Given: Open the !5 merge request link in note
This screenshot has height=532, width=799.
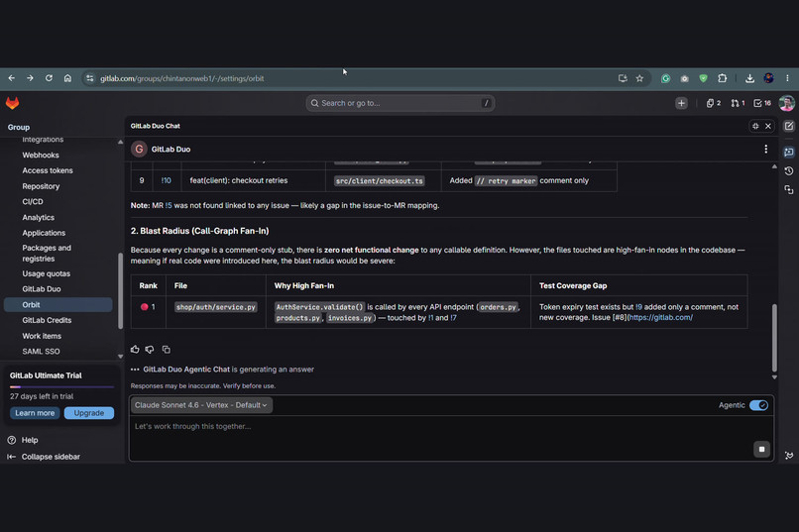Looking at the screenshot, I should point(169,206).
